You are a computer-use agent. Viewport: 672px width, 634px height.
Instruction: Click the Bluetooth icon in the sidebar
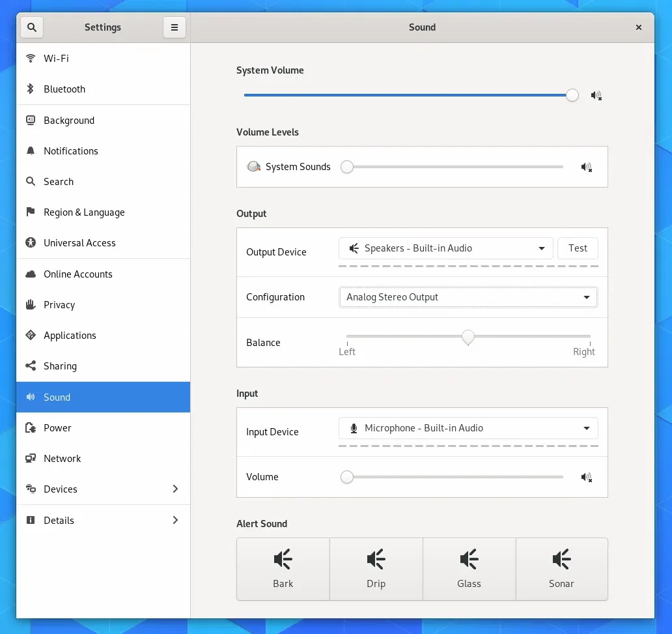click(x=31, y=89)
